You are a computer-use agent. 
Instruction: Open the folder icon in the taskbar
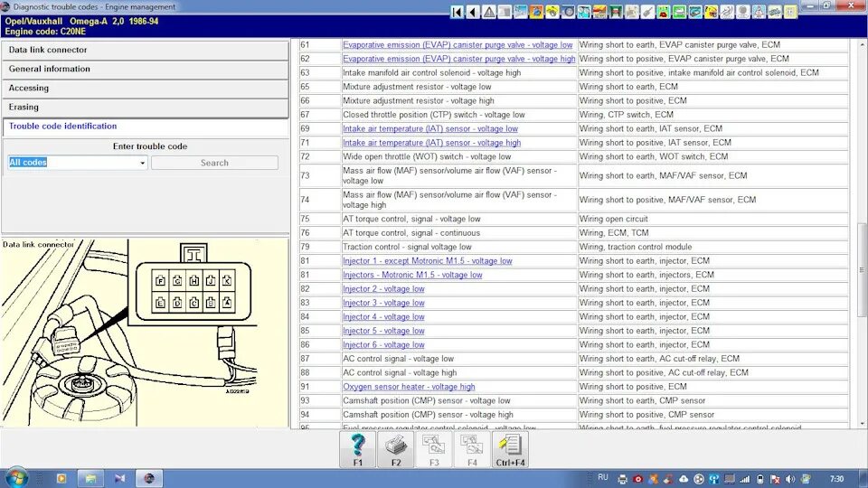pos(90,478)
